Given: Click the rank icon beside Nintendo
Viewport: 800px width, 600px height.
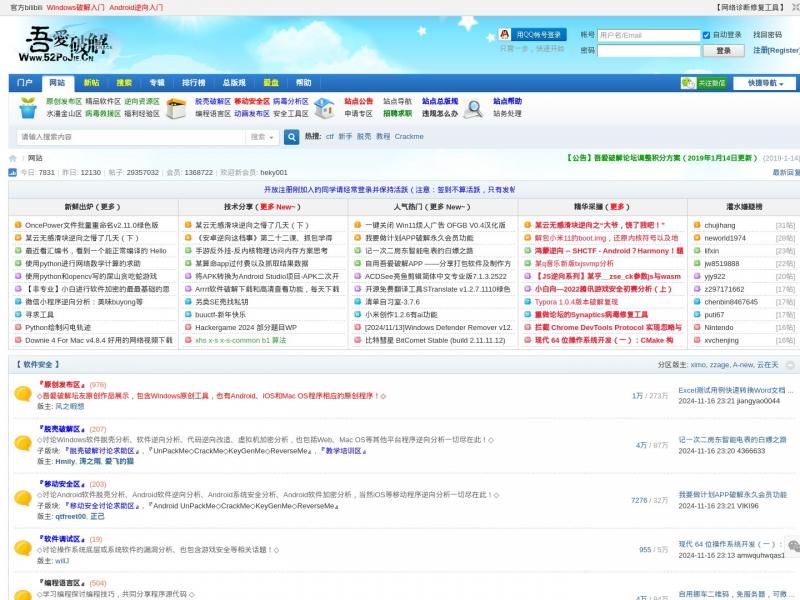Looking at the screenshot, I should tap(697, 327).
